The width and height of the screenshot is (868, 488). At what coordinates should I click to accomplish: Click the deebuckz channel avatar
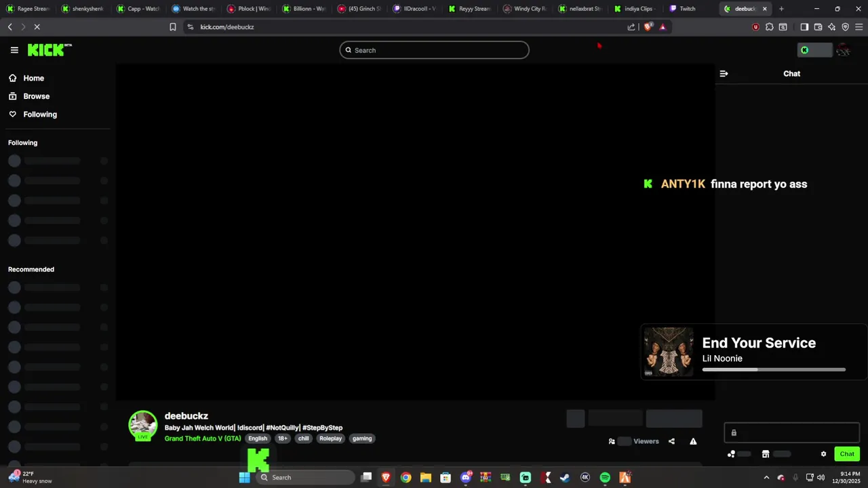(x=143, y=425)
